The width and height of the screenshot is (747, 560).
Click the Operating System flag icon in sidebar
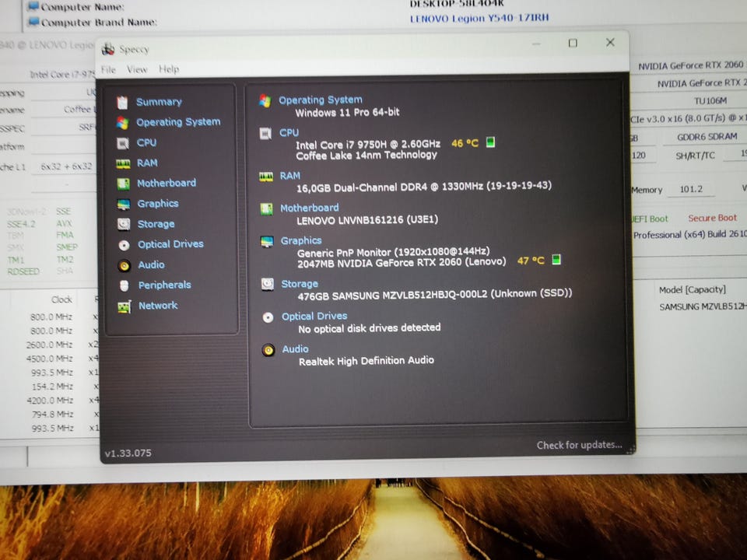[122, 122]
